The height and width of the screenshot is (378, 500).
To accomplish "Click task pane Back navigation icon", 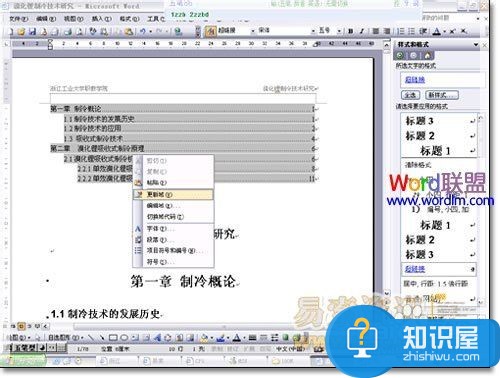I will tap(400, 55).
